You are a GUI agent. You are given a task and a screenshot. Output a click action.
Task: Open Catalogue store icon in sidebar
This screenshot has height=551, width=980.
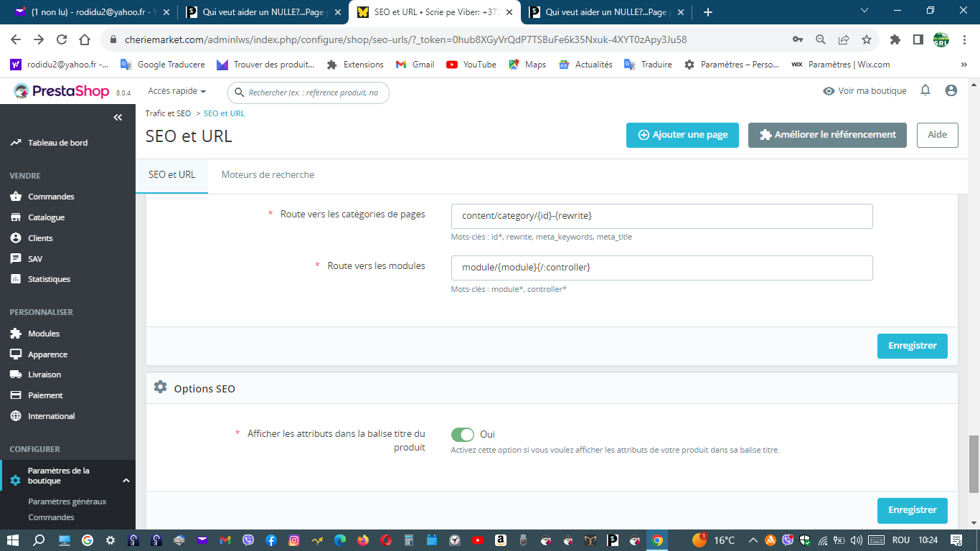16,217
